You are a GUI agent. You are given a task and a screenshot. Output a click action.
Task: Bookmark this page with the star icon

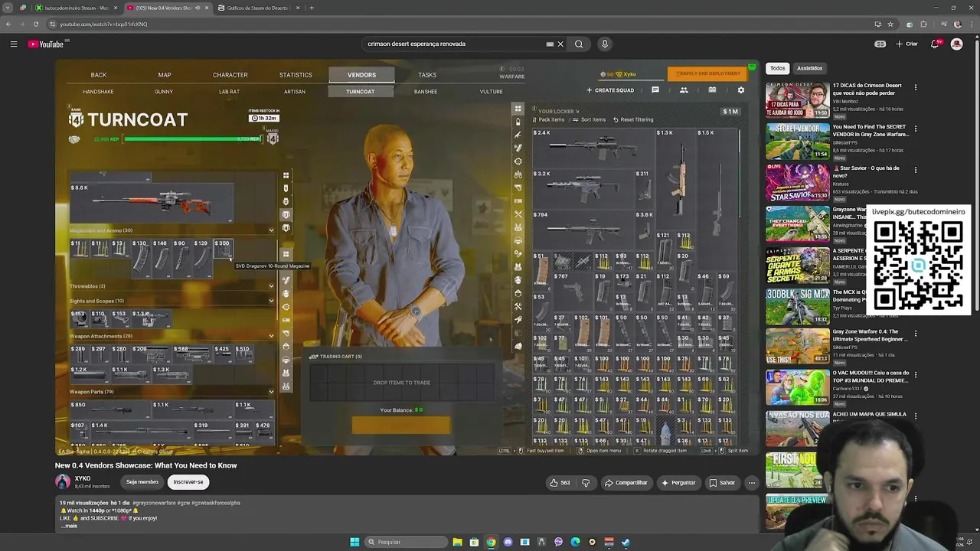point(890,24)
